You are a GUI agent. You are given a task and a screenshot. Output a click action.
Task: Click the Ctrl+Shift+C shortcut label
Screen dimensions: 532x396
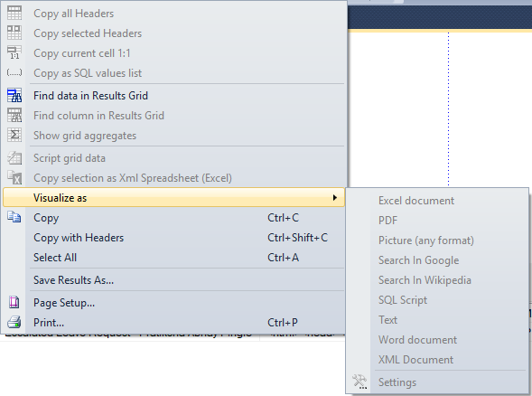tap(297, 238)
